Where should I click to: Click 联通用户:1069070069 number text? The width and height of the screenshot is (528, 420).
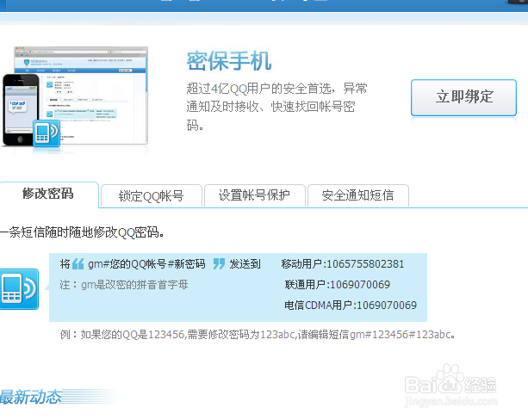click(337, 285)
